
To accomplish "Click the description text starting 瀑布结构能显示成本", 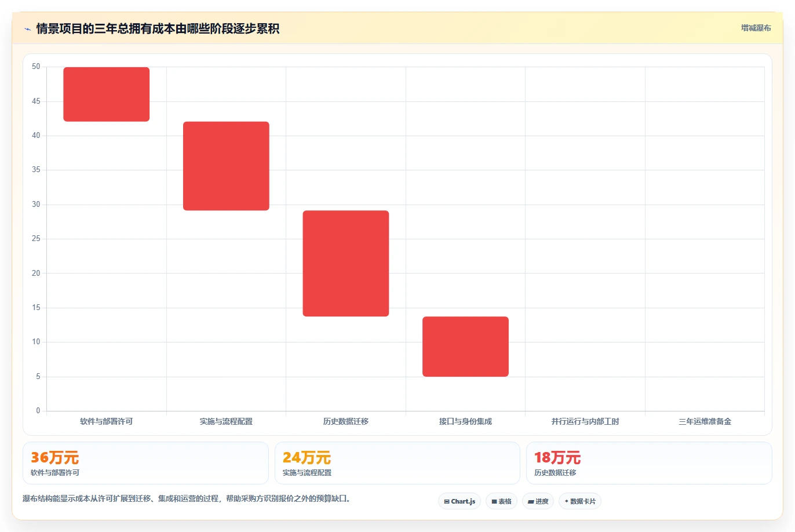I will pos(187,498).
